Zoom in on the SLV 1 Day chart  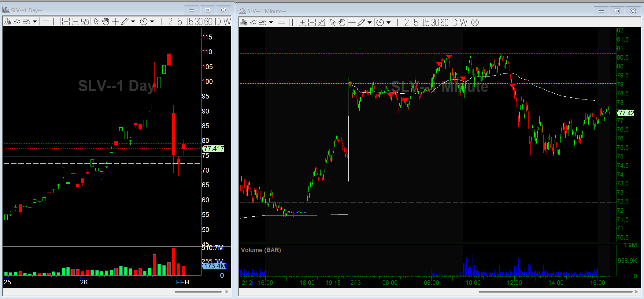(x=66, y=21)
